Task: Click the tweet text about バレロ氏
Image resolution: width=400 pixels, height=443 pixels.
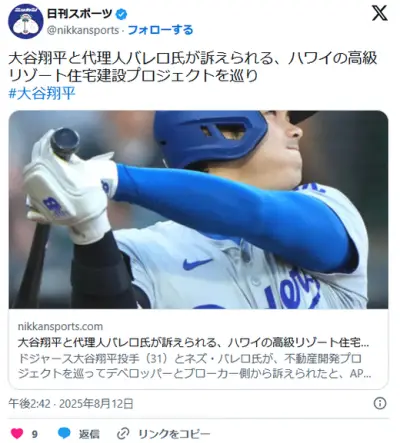Action: coord(193,67)
